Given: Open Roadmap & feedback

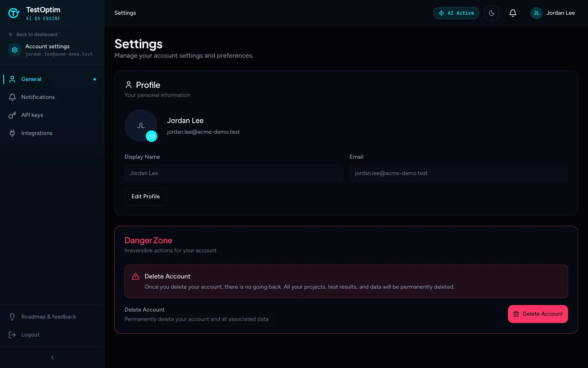Looking at the screenshot, I should (x=52, y=316).
